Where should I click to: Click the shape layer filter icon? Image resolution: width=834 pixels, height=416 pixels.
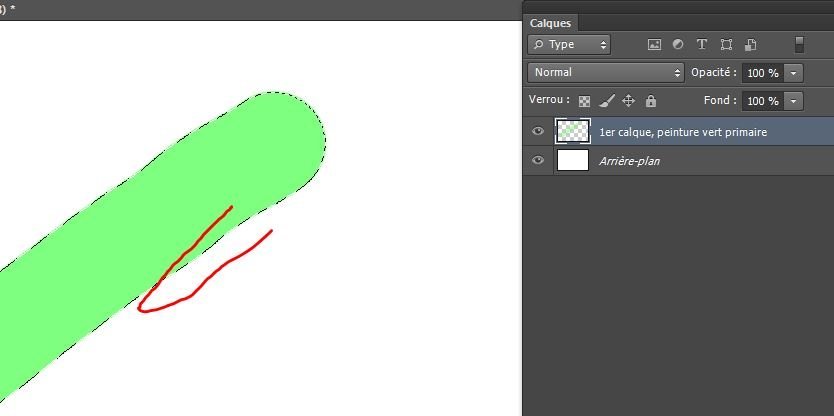click(726, 45)
